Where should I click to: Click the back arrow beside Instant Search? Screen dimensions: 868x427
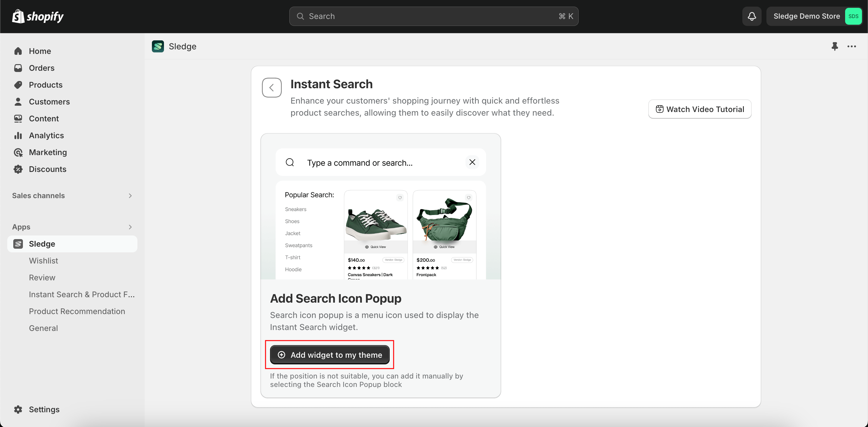[x=272, y=88]
